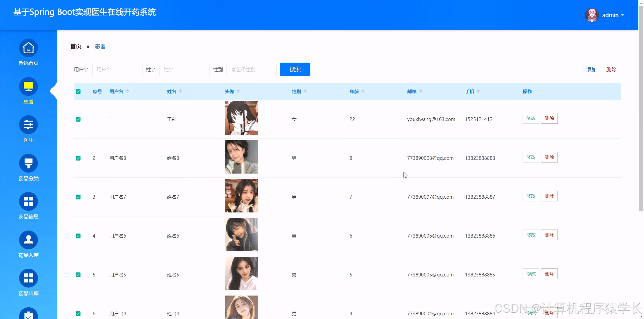Open avatar thumbnail of 姓名8
This screenshot has width=644, height=319.
[241, 157]
